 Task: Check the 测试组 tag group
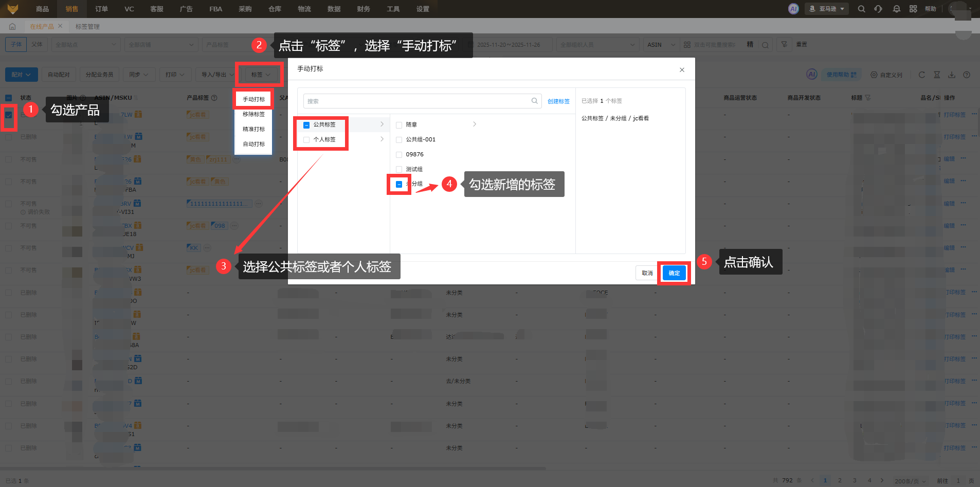pos(399,170)
